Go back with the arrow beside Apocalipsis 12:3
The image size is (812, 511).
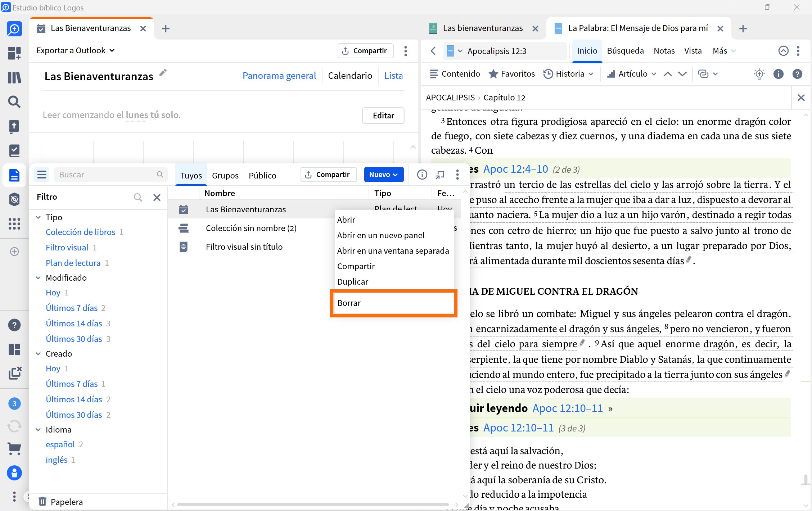433,51
